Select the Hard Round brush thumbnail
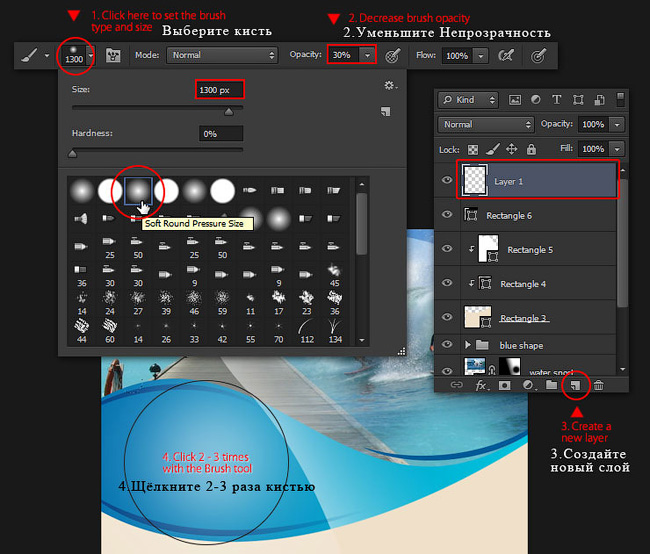The width and height of the screenshot is (650, 554). point(110,191)
